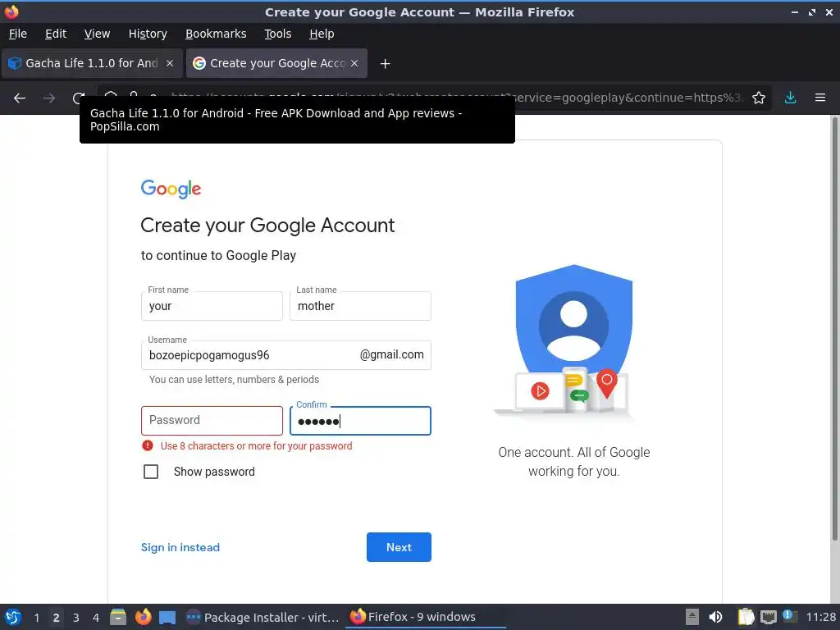This screenshot has height=630, width=840.
Task: Click the blue show desktop icon in the taskbar
Action: pyautogui.click(x=167, y=618)
